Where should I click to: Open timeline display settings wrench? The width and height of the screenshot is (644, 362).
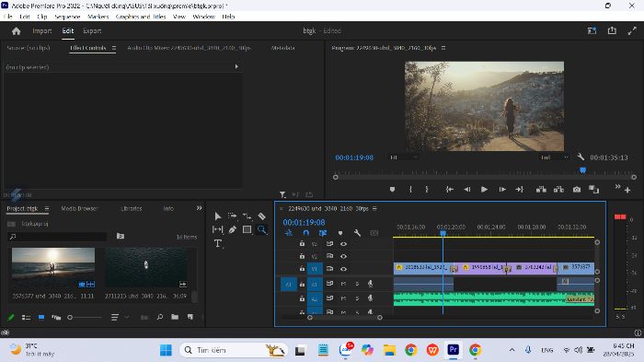click(x=357, y=233)
